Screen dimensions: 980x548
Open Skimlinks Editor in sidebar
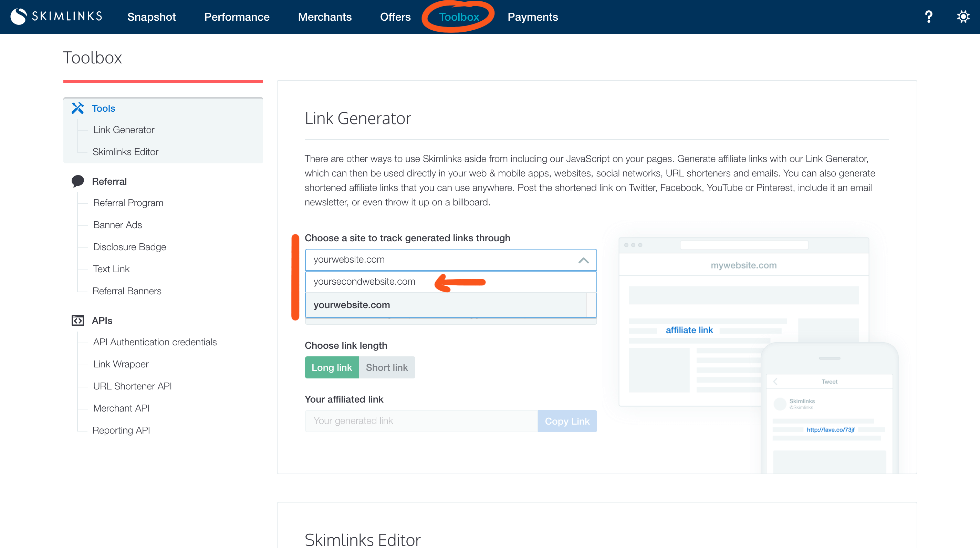pyautogui.click(x=125, y=152)
